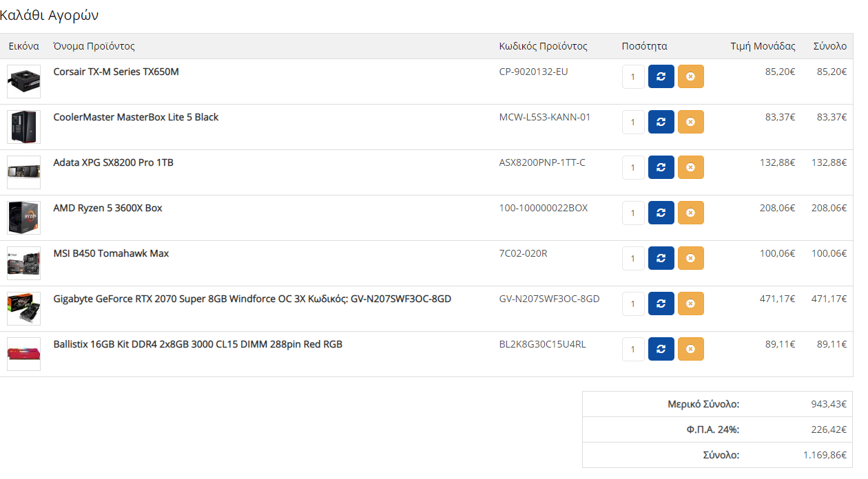Open AMD Ryzen 5 3600X Box link

[107, 208]
